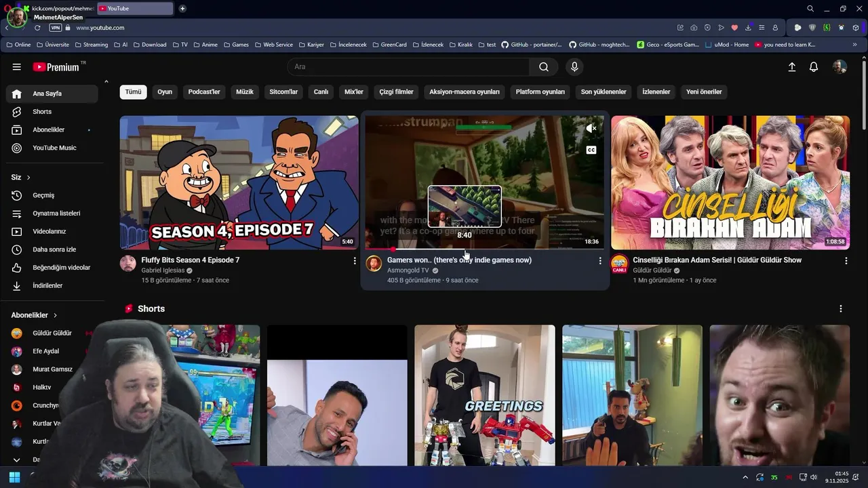Open Oynatma listeleri in the sidebar
Screen dimensions: 868x488
pyautogui.click(x=52, y=213)
